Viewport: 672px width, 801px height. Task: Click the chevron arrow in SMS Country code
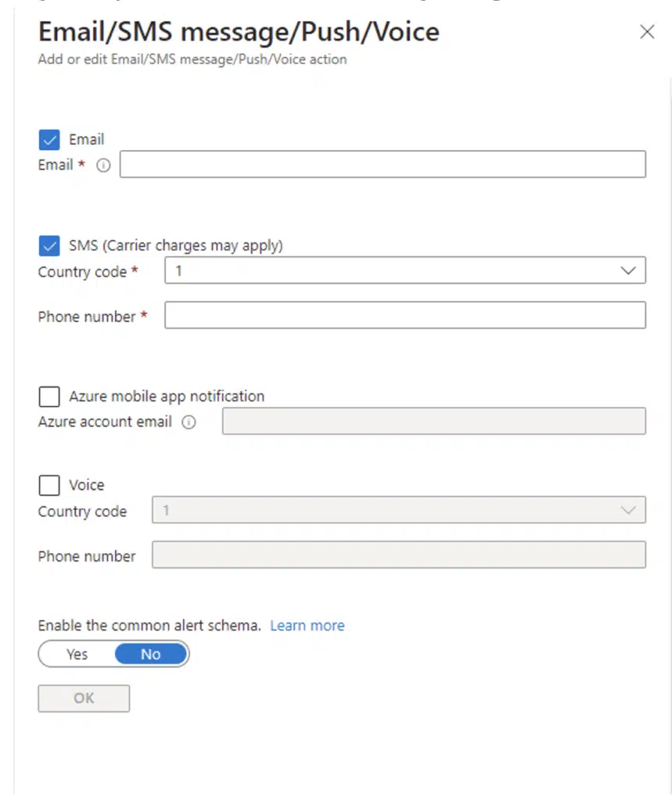[628, 270]
